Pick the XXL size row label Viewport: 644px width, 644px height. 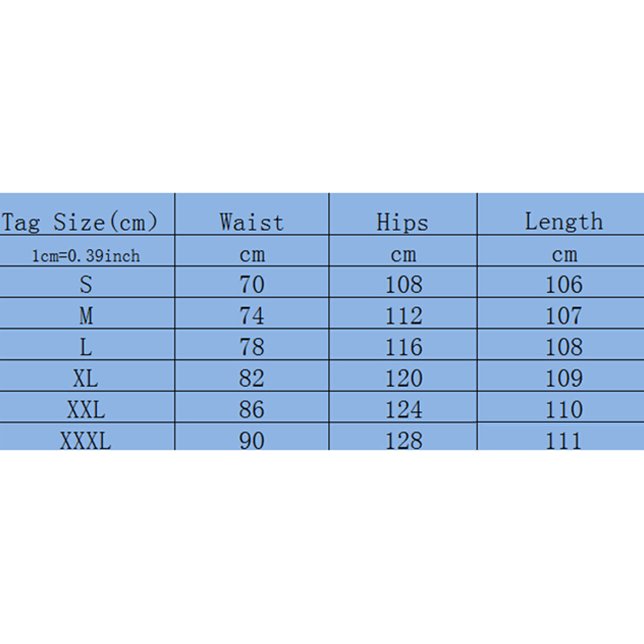point(86,409)
